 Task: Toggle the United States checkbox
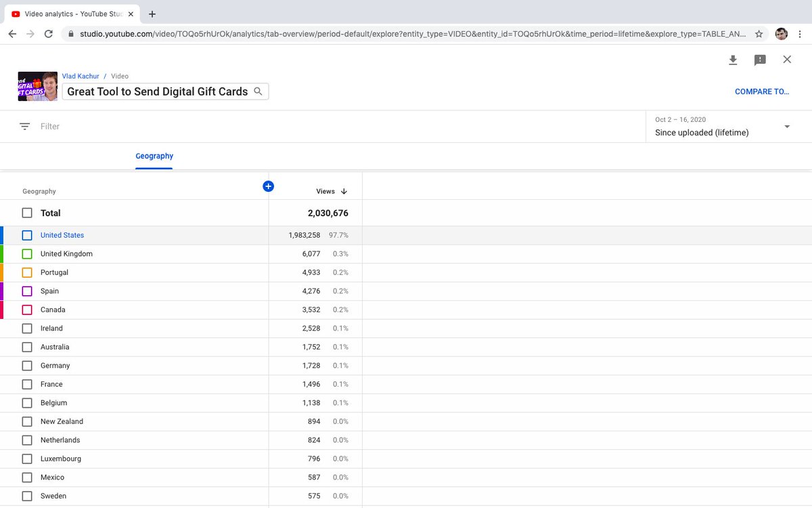27,235
